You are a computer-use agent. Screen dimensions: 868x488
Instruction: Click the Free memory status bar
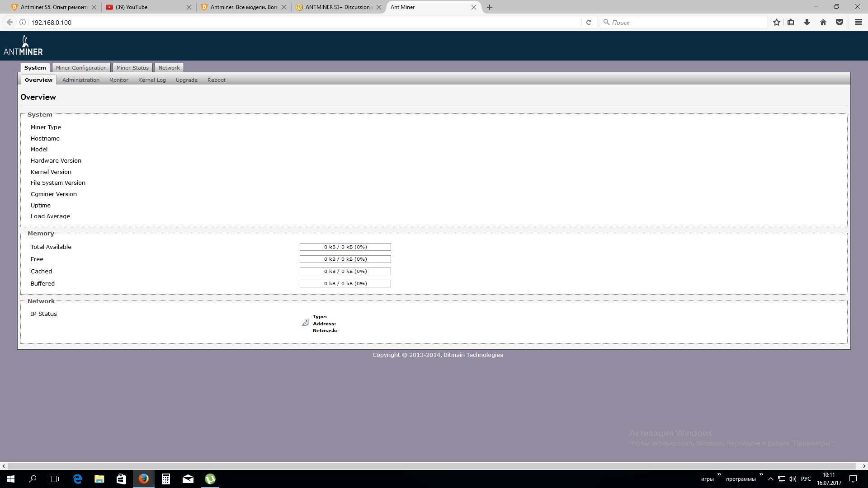pyautogui.click(x=345, y=258)
